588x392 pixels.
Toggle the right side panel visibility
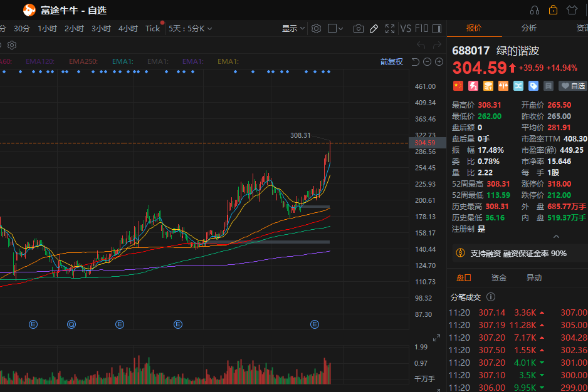click(437, 28)
